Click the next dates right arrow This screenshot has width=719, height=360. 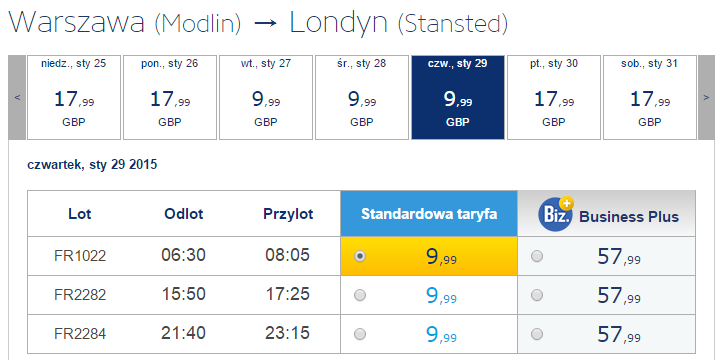click(x=706, y=98)
